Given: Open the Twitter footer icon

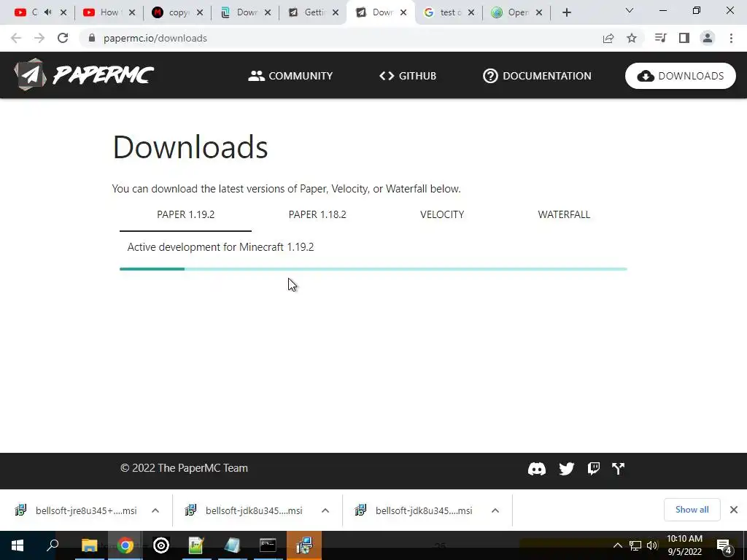Looking at the screenshot, I should click(566, 469).
